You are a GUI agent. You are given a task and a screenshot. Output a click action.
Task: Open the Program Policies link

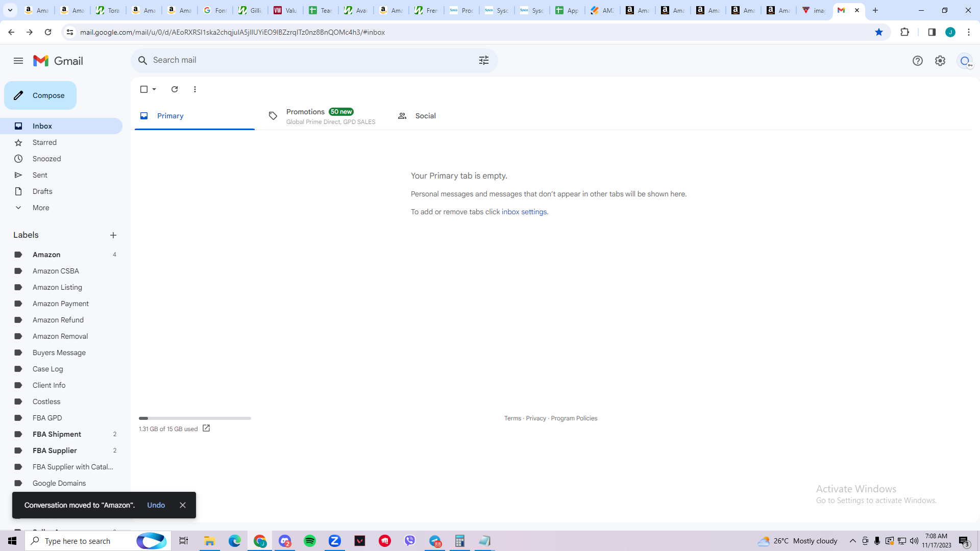click(x=574, y=418)
